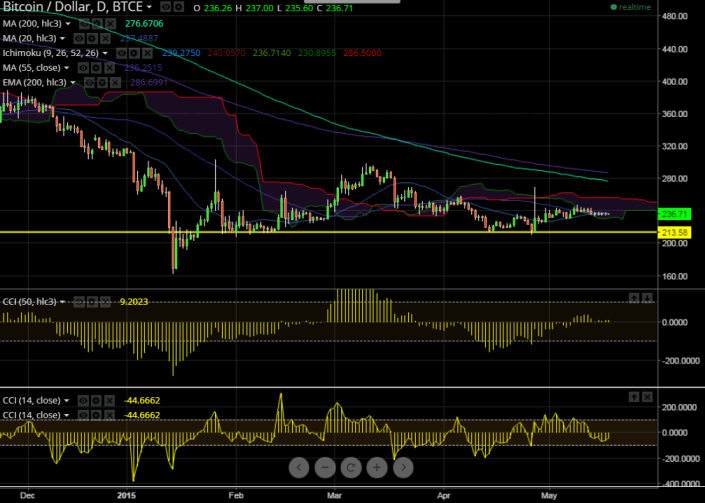705x503 pixels.
Task: Click the MA (200, hlc3) value 276.6706
Action: coord(144,23)
